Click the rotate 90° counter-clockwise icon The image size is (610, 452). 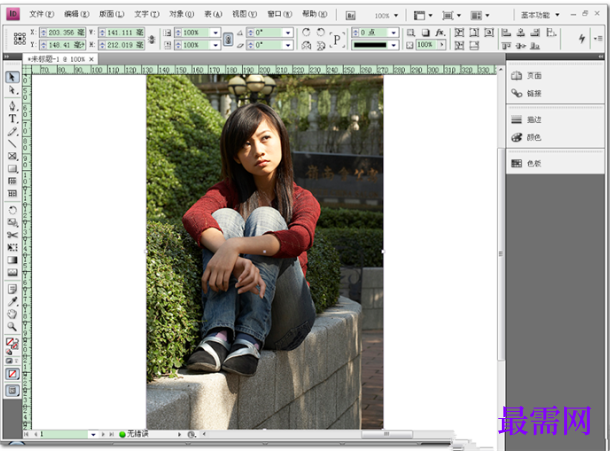coord(321,32)
